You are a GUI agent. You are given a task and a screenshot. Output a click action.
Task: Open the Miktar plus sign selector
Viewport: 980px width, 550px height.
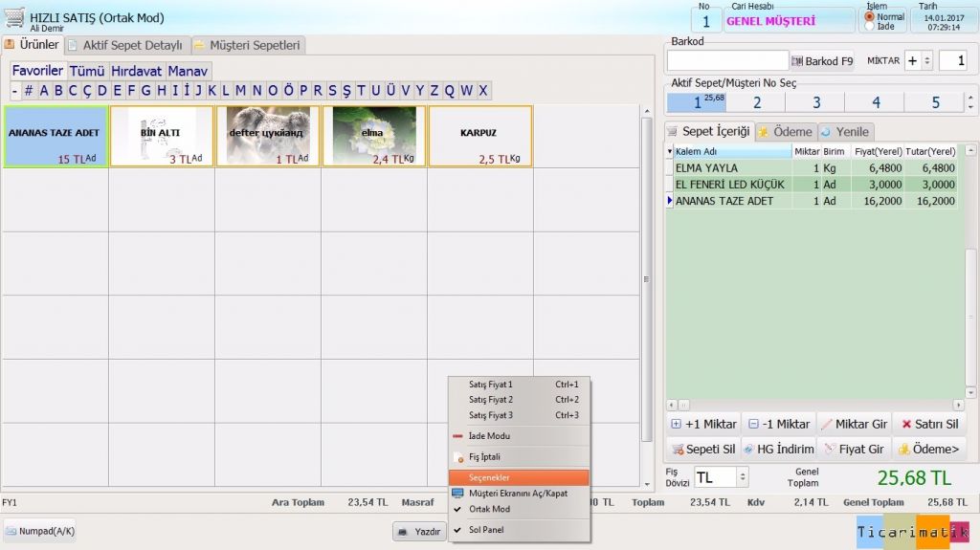[919, 61]
